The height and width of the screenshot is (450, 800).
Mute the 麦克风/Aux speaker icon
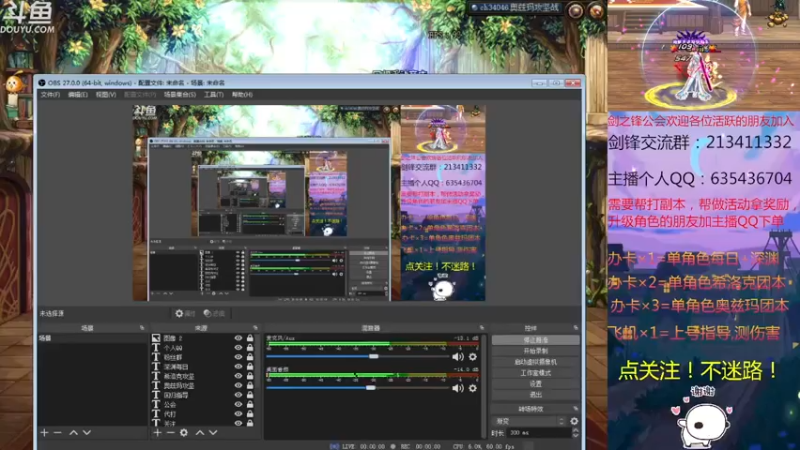pyautogui.click(x=458, y=357)
